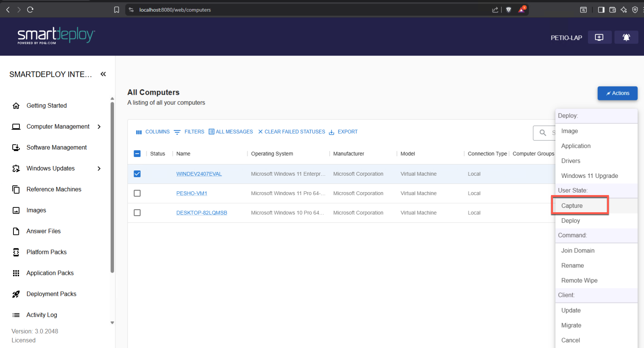The image size is (644, 348).
Task: Choose Capture under User State
Action: [572, 206]
